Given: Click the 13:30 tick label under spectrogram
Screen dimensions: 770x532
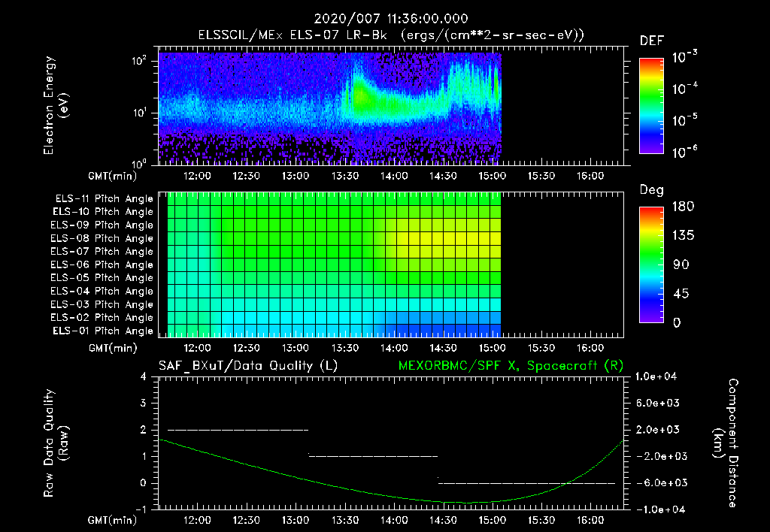Looking at the screenshot, I should pos(344,176).
